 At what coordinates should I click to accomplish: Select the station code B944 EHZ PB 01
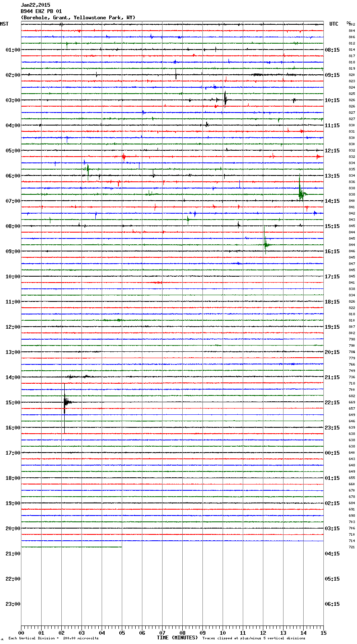(41, 11)
